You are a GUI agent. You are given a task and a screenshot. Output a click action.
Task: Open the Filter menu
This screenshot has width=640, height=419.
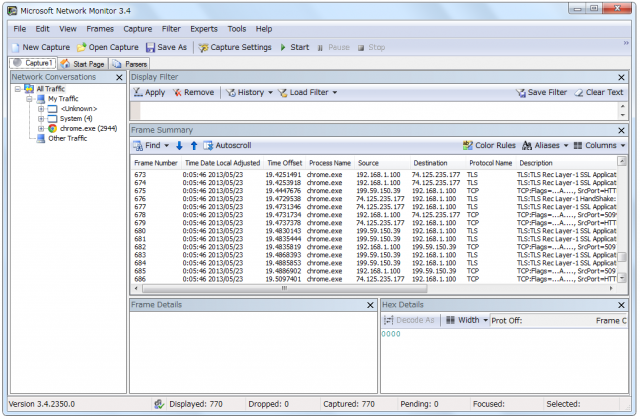point(171,29)
